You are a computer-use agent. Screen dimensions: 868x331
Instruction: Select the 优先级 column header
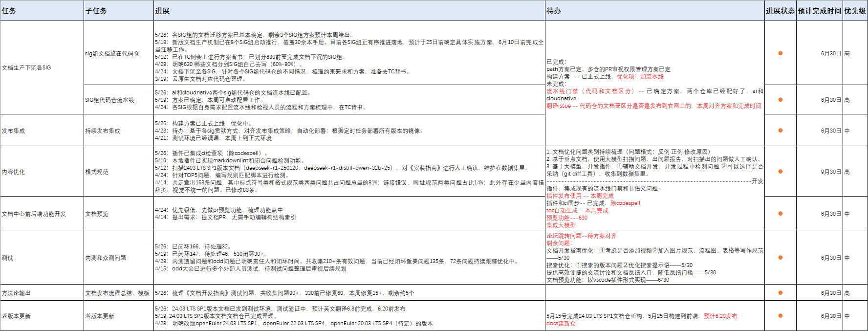click(855, 11)
